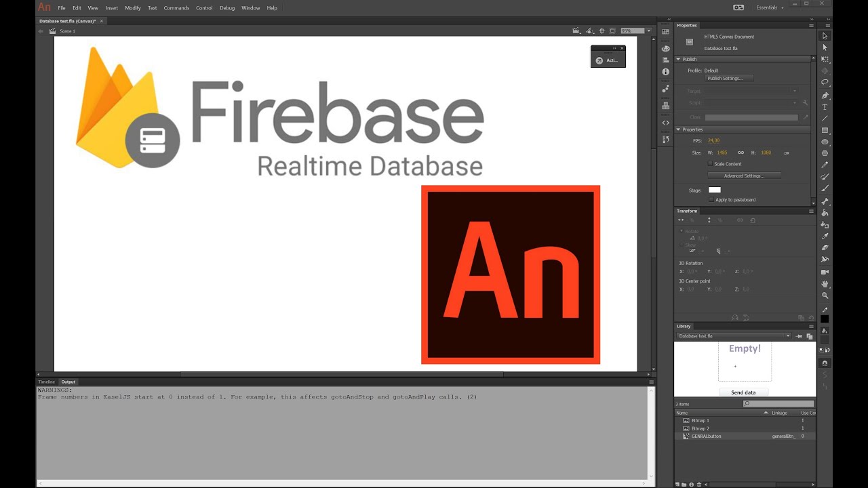The height and width of the screenshot is (488, 868).
Task: Select the Rotate radio button
Action: click(681, 231)
